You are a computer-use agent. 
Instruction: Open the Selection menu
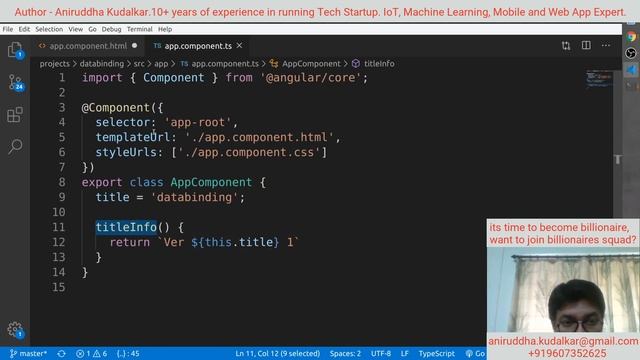49,29
